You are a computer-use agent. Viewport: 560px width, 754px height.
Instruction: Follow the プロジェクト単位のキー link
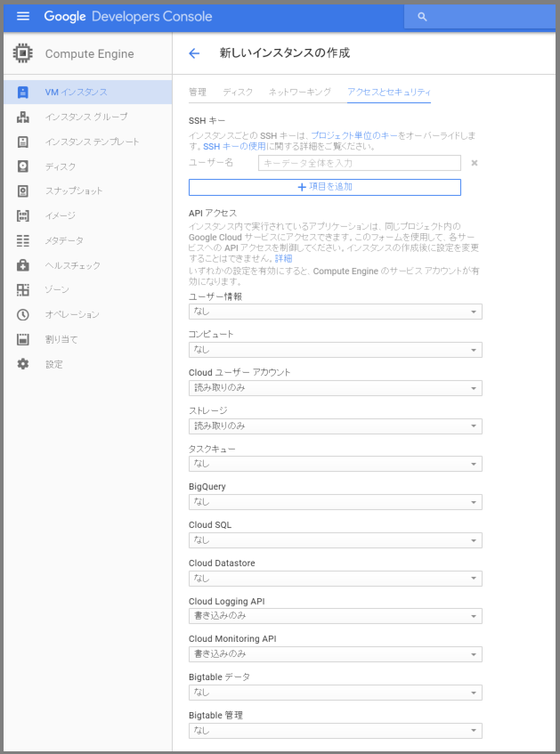coord(354,135)
